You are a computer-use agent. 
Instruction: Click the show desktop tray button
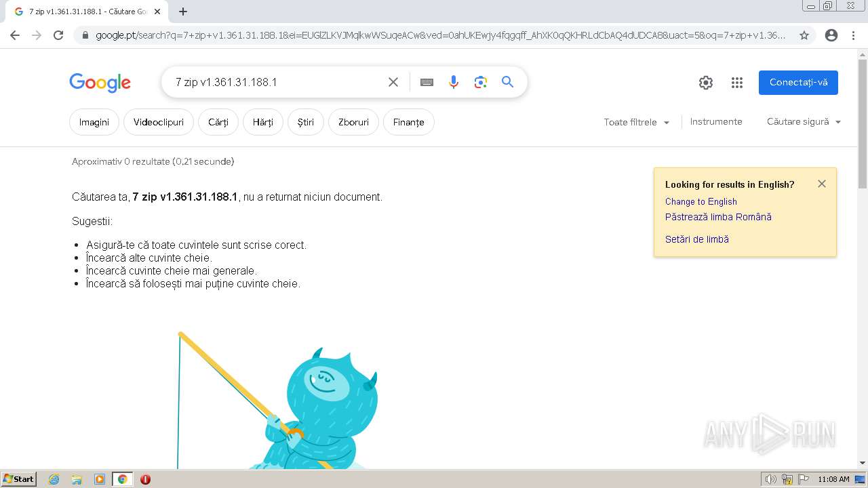point(860,479)
